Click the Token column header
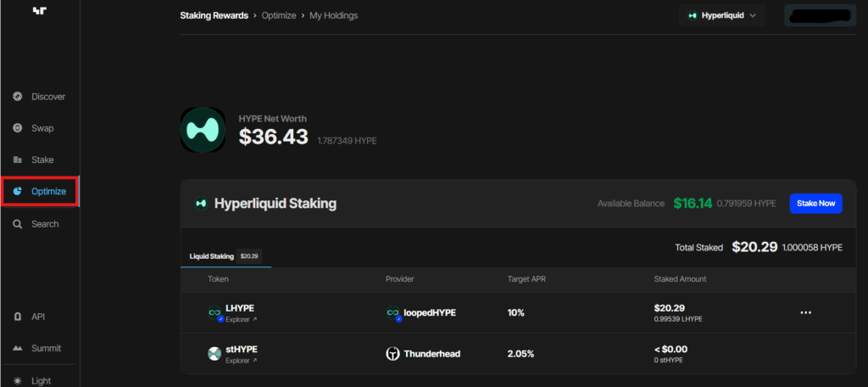 (218, 279)
